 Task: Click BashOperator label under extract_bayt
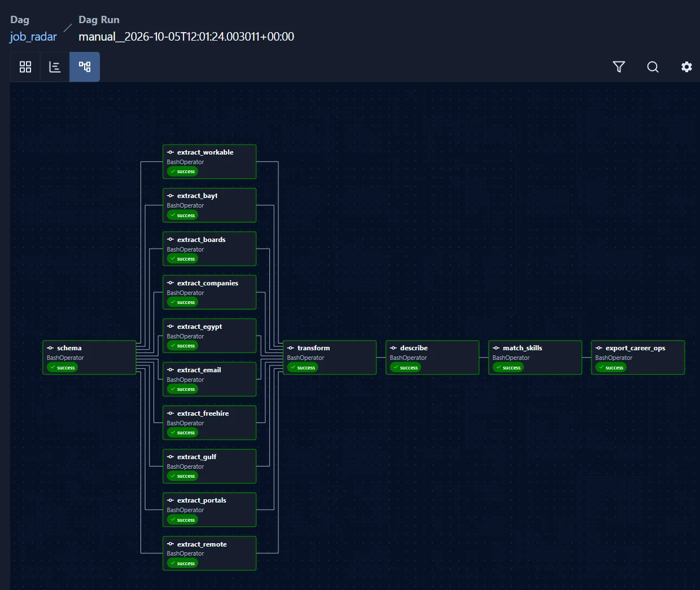click(185, 206)
